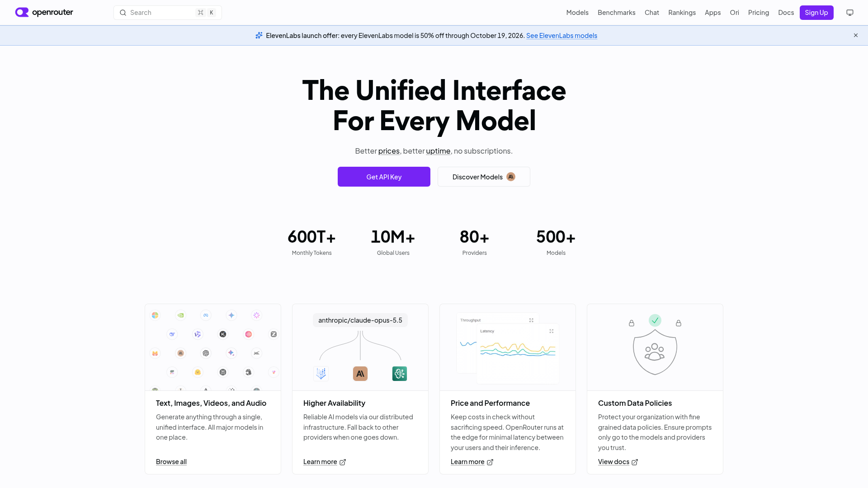Click the Discover Models button

(484, 177)
